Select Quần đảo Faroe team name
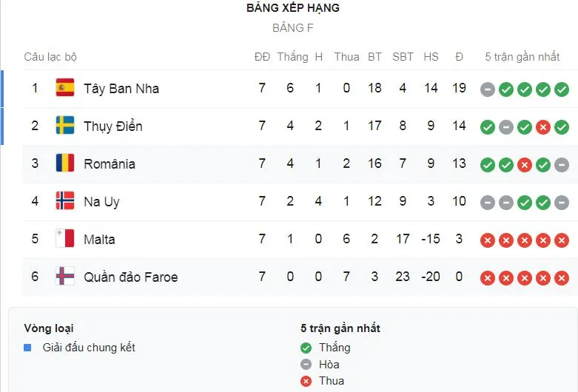The width and height of the screenshot is (578, 392). pos(131,277)
